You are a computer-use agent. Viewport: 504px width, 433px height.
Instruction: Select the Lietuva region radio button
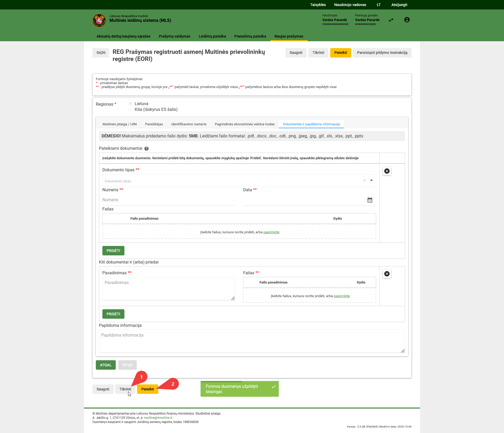(130, 104)
